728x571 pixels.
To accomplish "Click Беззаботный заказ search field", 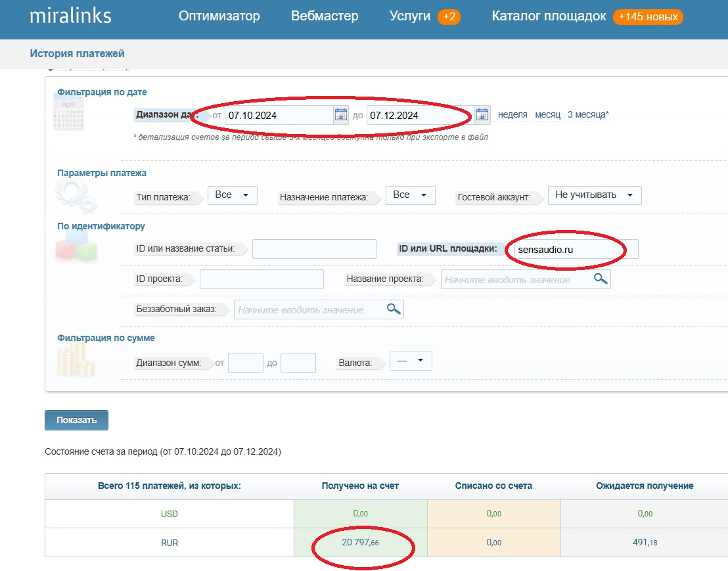I will (x=319, y=309).
